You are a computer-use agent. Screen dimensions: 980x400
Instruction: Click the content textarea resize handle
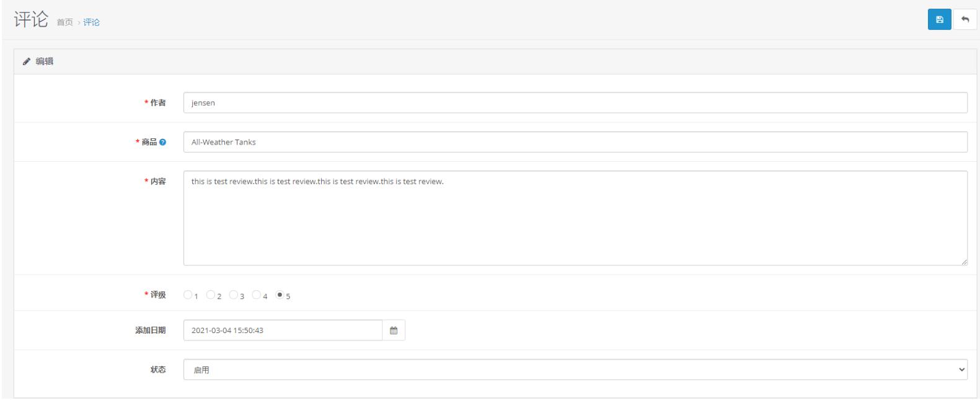[964, 262]
